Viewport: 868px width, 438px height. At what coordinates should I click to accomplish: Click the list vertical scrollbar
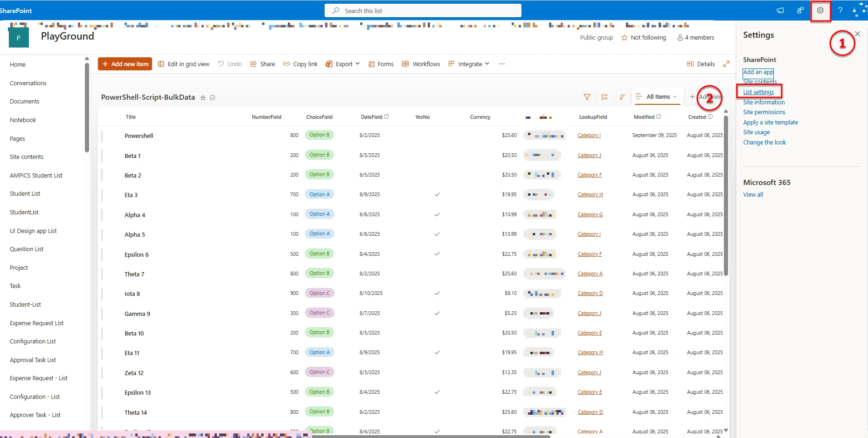point(726,196)
